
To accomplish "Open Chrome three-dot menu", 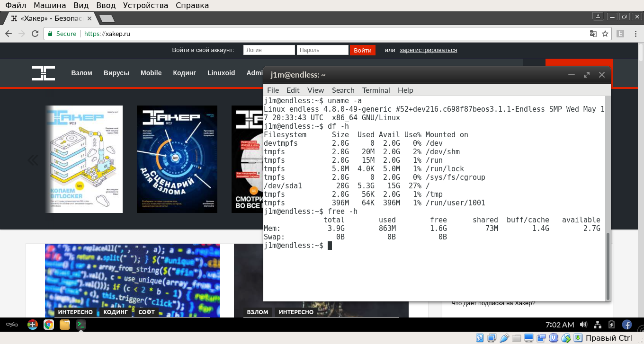I will (x=635, y=34).
